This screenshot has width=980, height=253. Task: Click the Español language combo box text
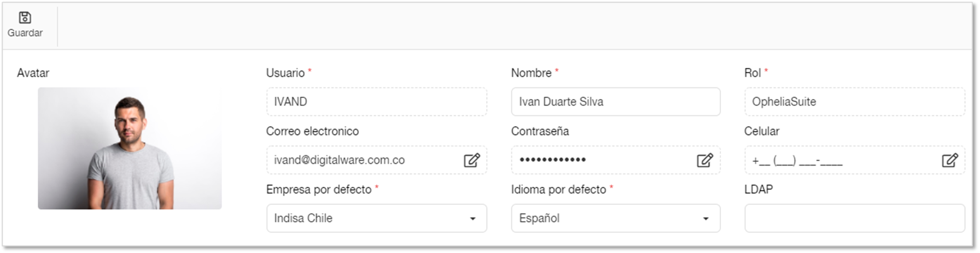[x=539, y=218]
